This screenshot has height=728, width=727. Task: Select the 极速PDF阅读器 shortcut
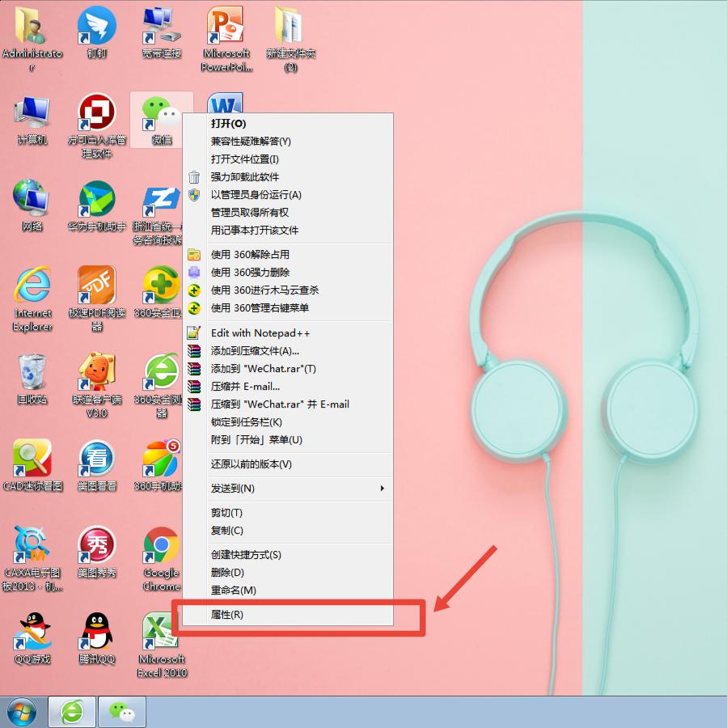click(96, 299)
